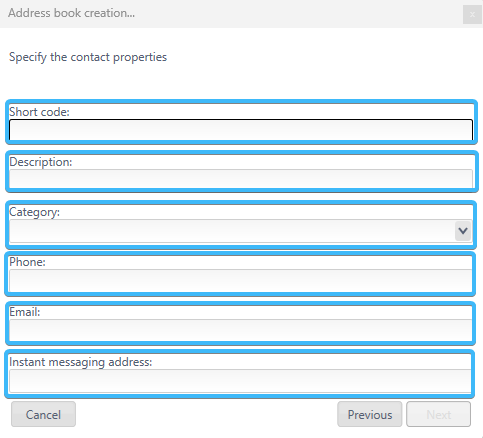The height and width of the screenshot is (438, 483).
Task: Click the Category dropdown chevron arrow
Action: pos(463,231)
